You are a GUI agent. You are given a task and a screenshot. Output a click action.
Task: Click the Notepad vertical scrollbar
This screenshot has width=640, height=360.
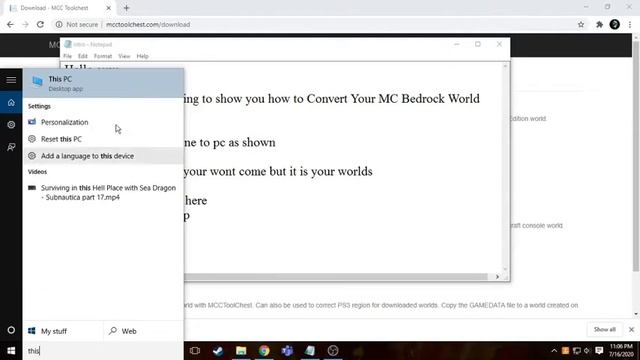pyautogui.click(x=505, y=168)
